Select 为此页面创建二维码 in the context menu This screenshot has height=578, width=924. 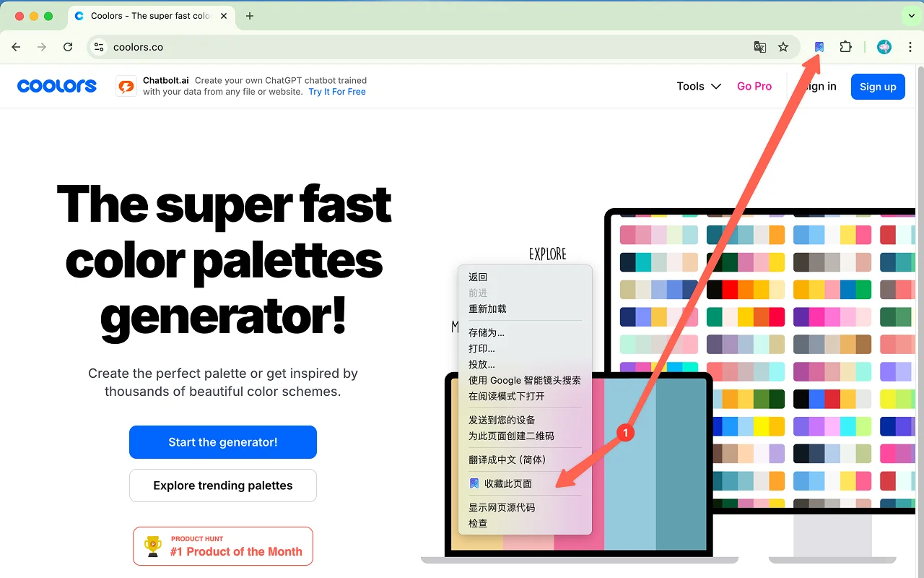point(525,436)
